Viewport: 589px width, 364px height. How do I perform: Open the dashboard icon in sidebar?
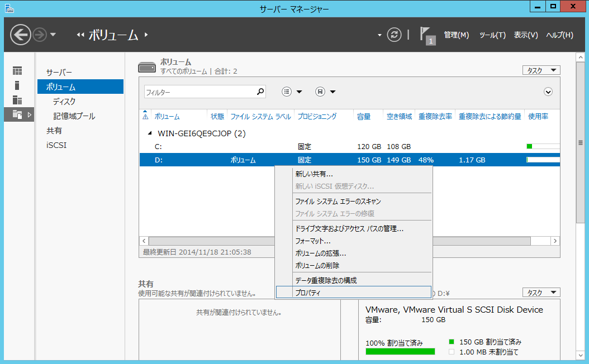(17, 71)
